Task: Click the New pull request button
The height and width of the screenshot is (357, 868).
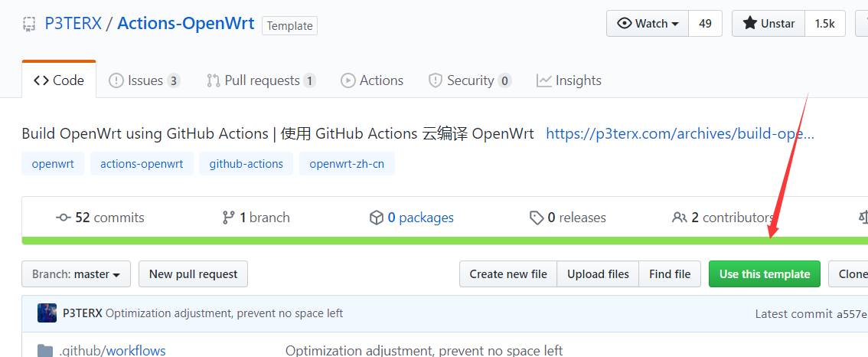Action: coord(193,273)
